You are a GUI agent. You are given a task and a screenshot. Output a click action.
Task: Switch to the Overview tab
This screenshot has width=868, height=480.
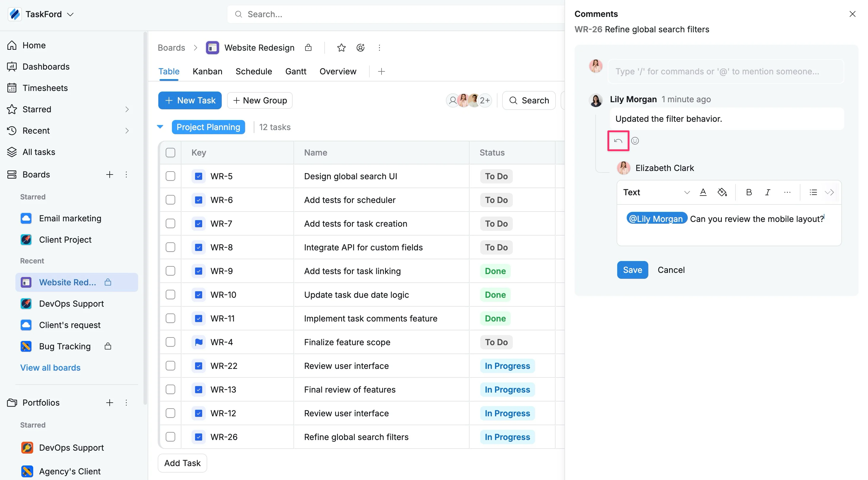coord(338,71)
